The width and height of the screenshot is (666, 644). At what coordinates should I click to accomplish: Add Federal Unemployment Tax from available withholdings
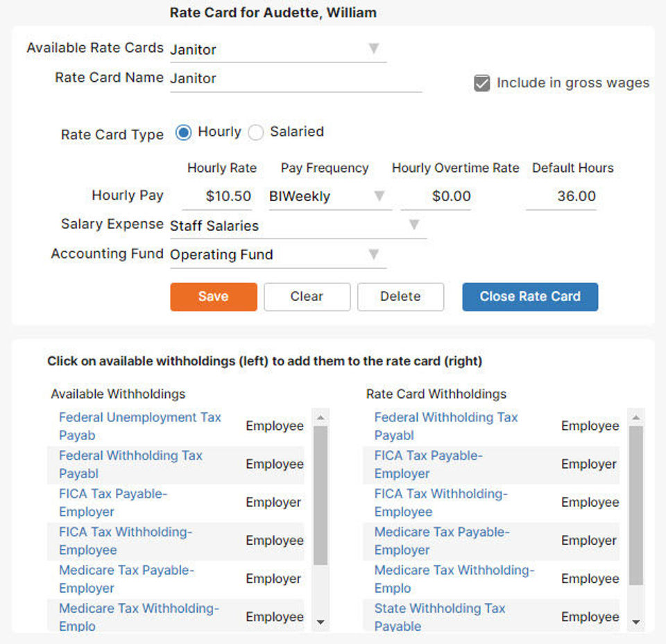coord(139,426)
